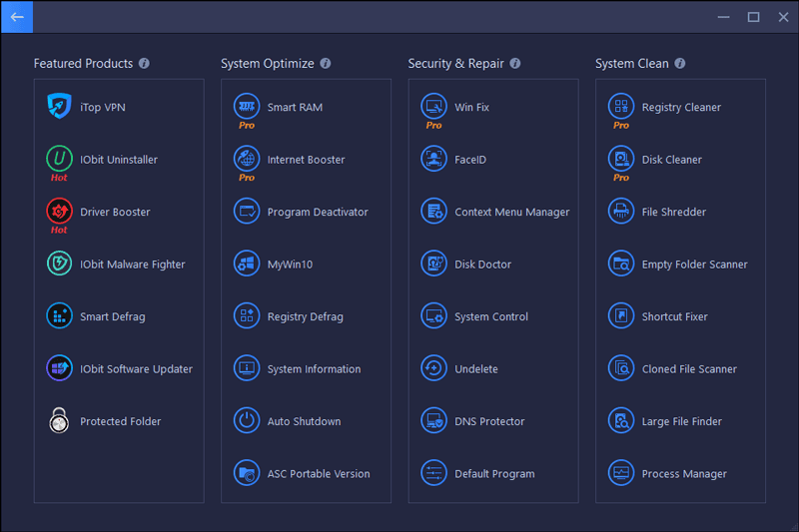Viewport: 799px width, 532px height.
Task: Click the red Driver Booster icon
Action: pos(59,211)
